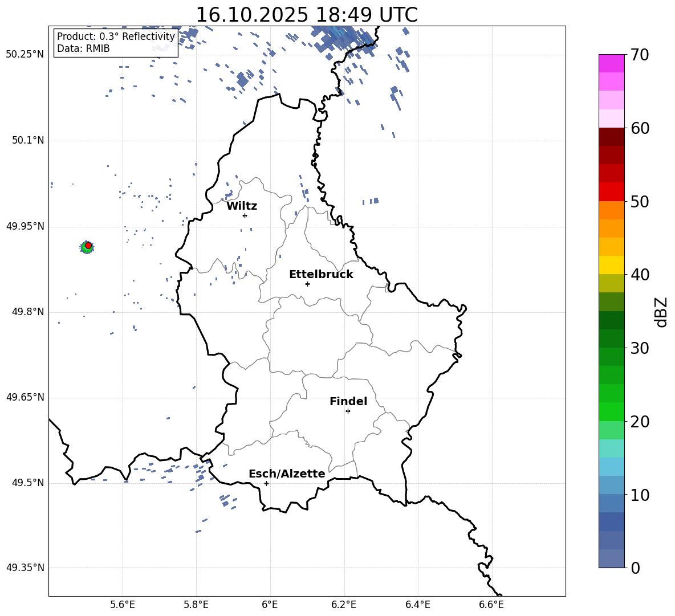Click the "Data: RMIB" legend line
This screenshot has height=616, width=675.
(83, 48)
